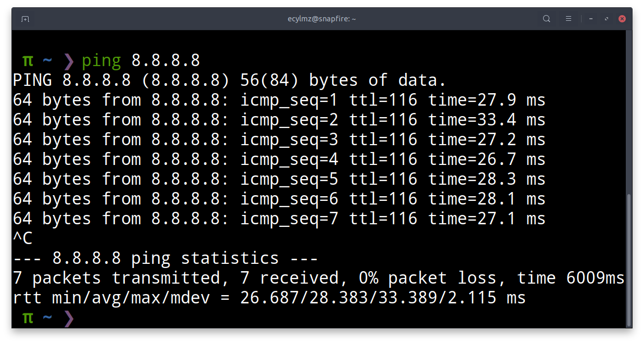Screen dimensions: 644x344
Task: Open the hamburger menu
Action: click(x=569, y=19)
